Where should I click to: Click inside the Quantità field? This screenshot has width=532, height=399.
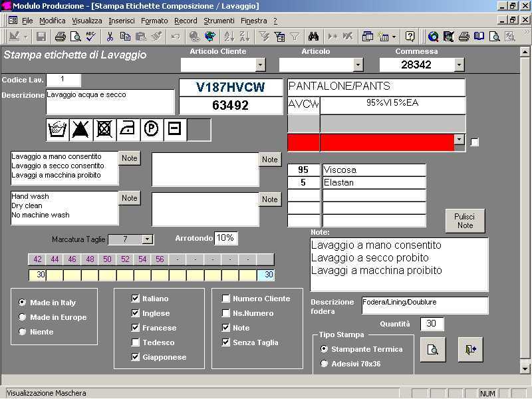pyautogui.click(x=432, y=324)
